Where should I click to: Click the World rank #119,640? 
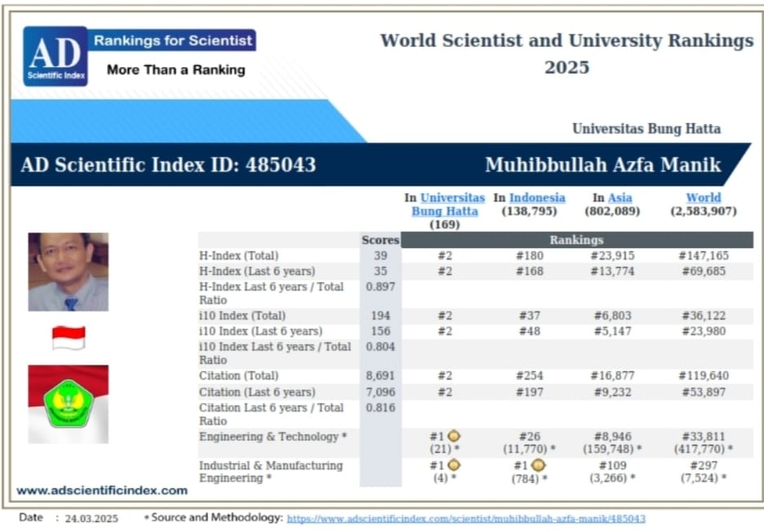click(x=704, y=375)
